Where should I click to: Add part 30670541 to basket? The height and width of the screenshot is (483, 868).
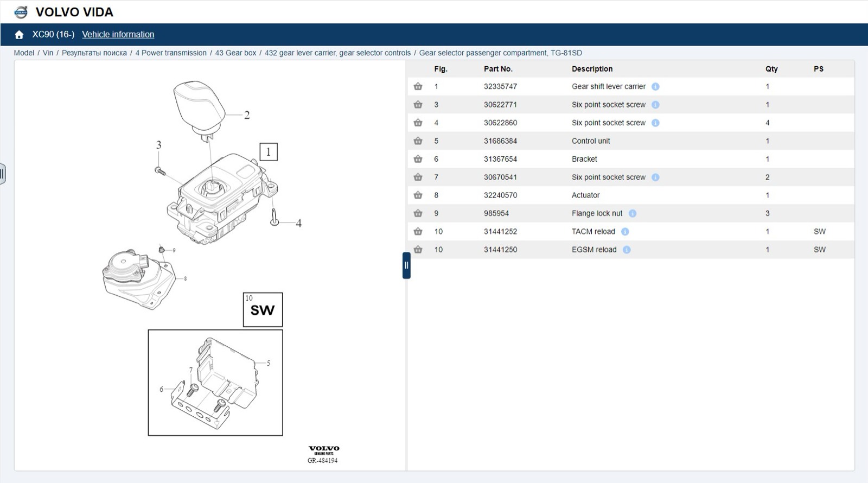[x=418, y=177]
